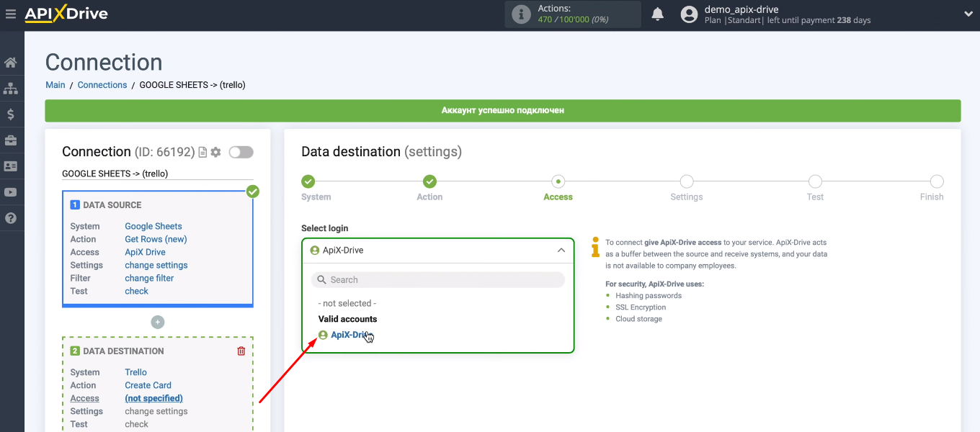Click the dollar sign billing icon
This screenshot has height=432, width=980.
[11, 114]
